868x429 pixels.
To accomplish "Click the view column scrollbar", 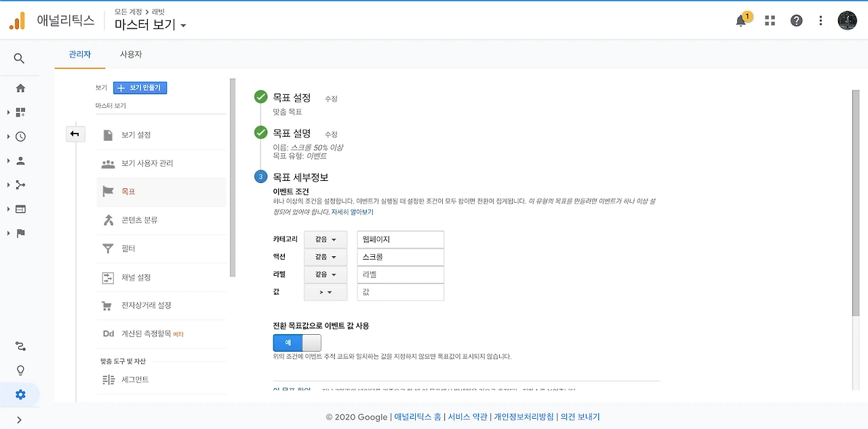I will point(233,178).
